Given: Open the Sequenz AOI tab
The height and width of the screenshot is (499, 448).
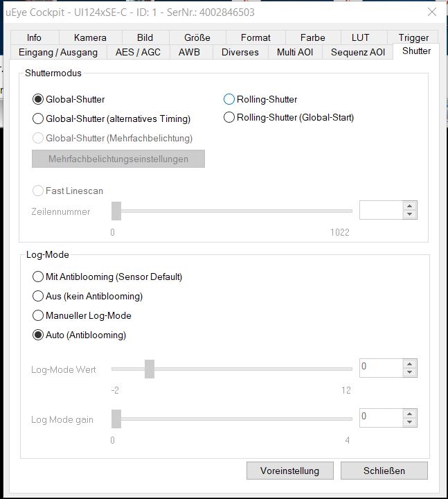Looking at the screenshot, I should tap(357, 52).
